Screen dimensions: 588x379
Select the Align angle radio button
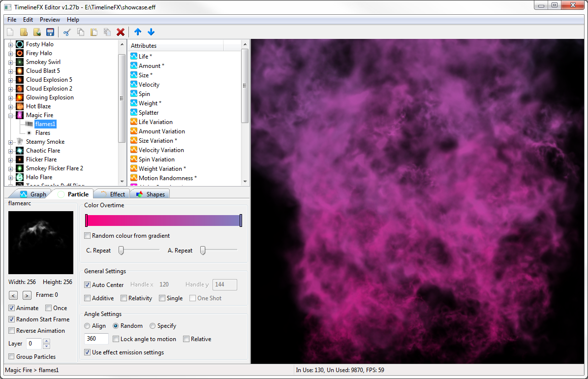[x=87, y=326]
